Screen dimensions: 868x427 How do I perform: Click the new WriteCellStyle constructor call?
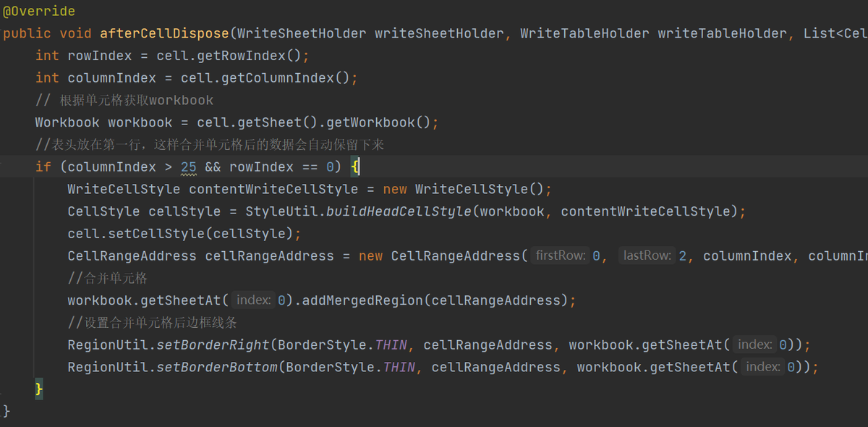click(x=467, y=190)
